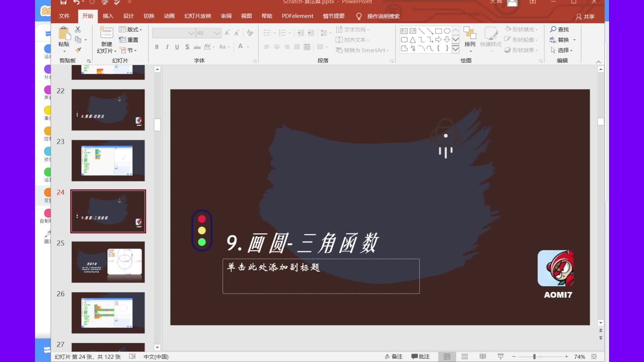Open the font name dropdown
The image size is (644, 362).
[191, 33]
